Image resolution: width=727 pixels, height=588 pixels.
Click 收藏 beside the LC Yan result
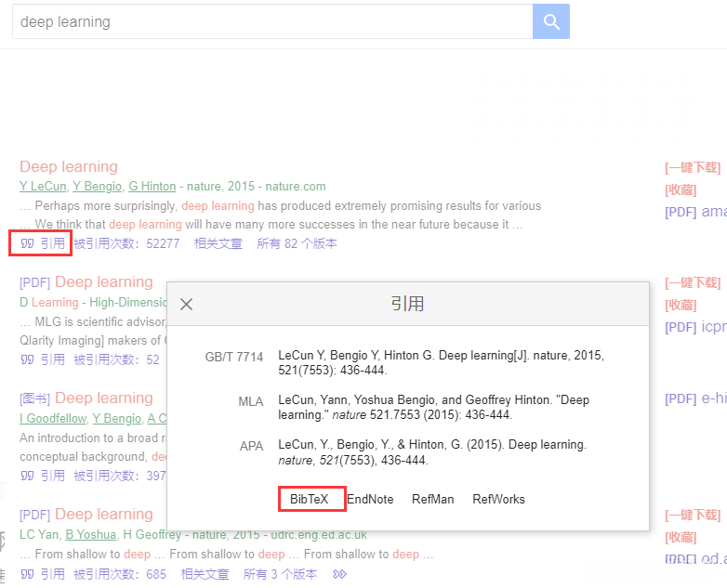(681, 538)
